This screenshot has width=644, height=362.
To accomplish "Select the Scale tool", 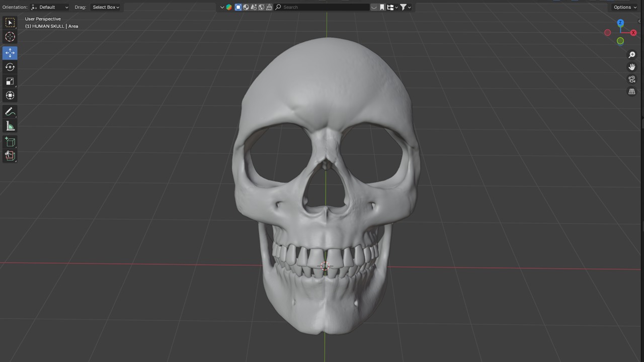I will [x=10, y=81].
